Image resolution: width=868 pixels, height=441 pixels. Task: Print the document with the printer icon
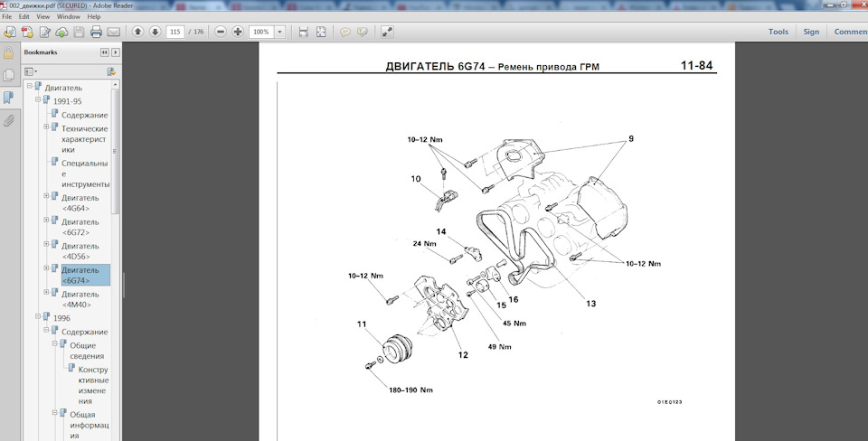pyautogui.click(x=96, y=33)
